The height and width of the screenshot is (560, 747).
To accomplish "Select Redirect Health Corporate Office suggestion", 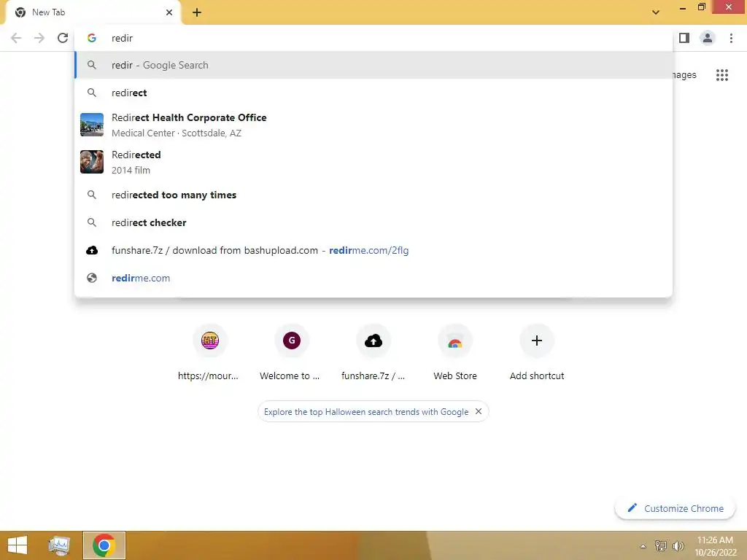I will (x=373, y=125).
